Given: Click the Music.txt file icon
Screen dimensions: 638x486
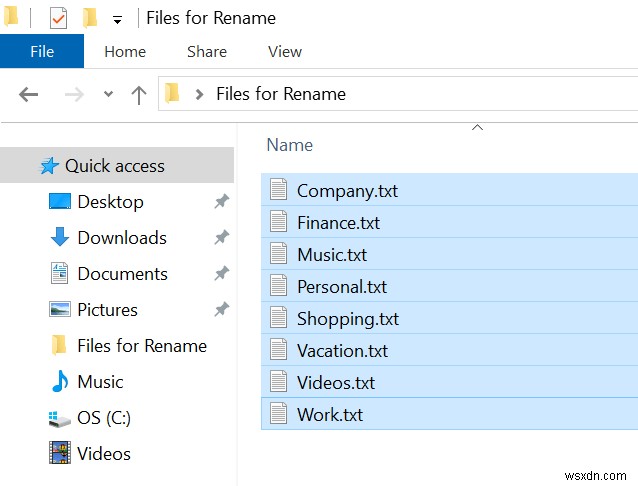Looking at the screenshot, I should [279, 253].
